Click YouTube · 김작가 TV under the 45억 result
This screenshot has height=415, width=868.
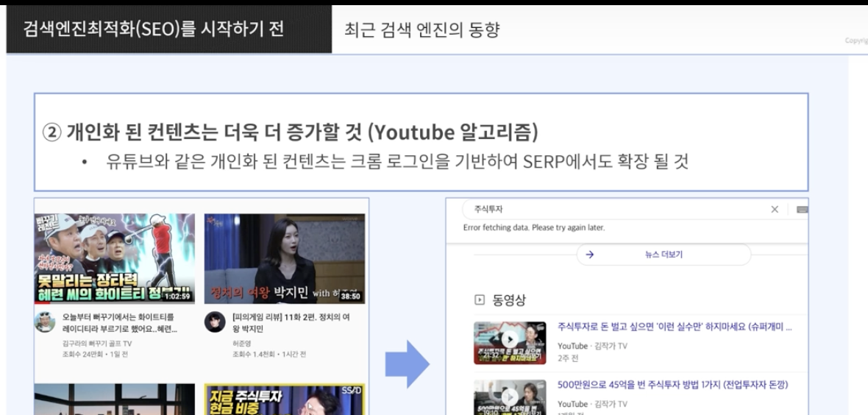coord(592,404)
